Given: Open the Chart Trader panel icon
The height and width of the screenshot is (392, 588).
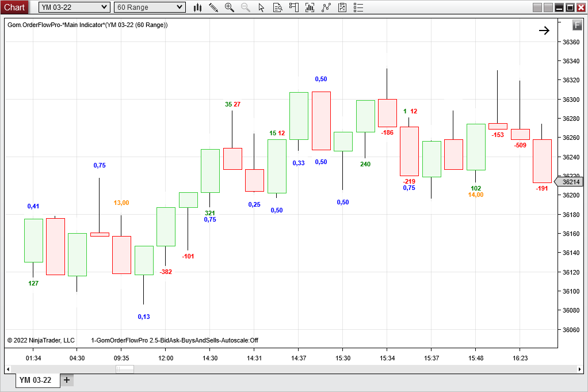Looking at the screenshot, I should (293, 7).
